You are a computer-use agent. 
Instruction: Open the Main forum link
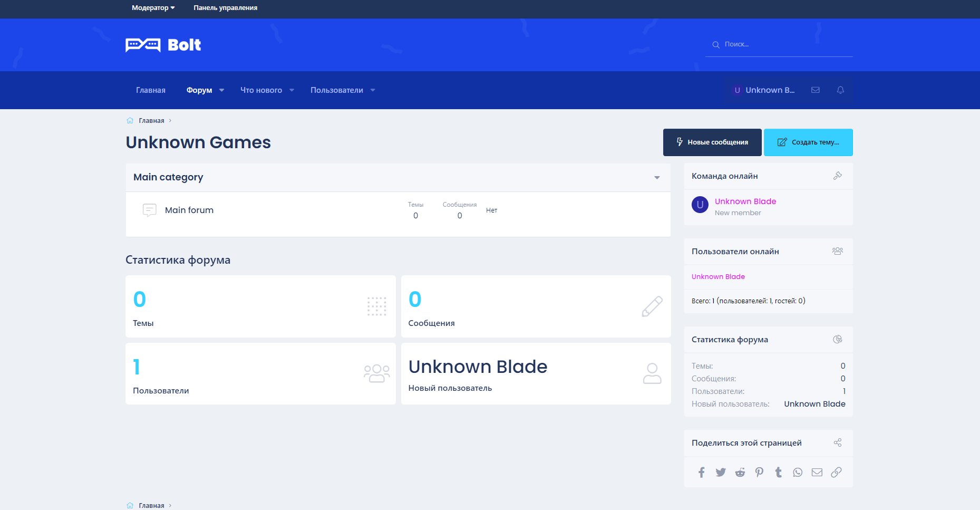pyautogui.click(x=189, y=210)
